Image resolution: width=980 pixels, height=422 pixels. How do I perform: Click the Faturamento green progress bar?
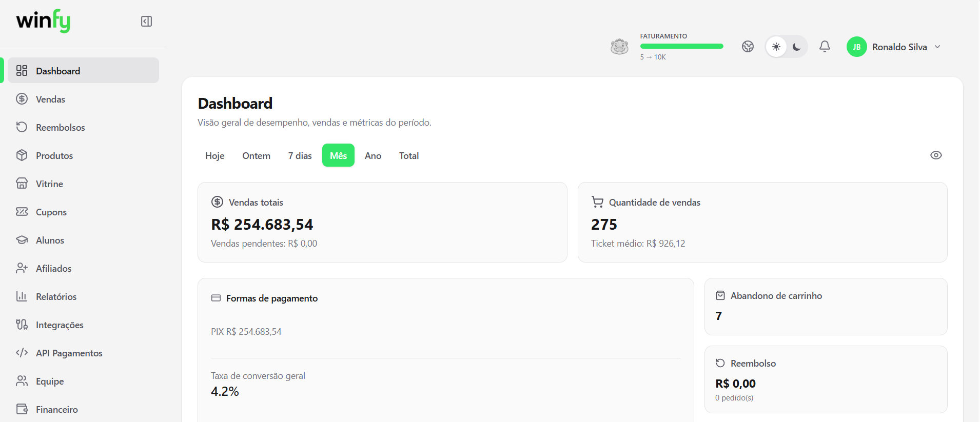[681, 46]
